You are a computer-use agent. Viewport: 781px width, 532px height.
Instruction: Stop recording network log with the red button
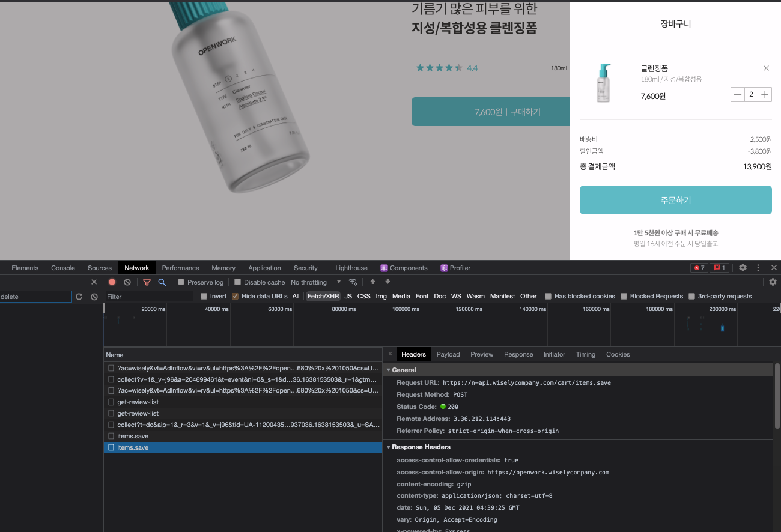tap(112, 282)
